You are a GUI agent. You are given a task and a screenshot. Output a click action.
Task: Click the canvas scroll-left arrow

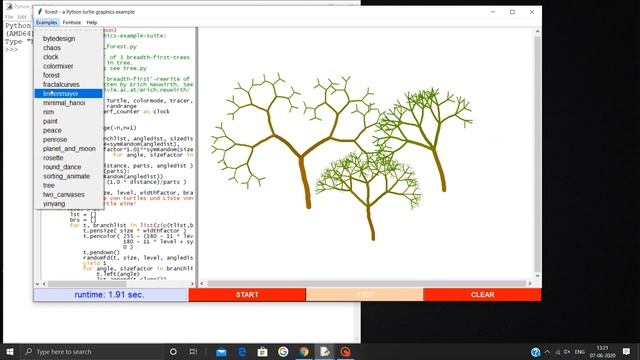[x=202, y=283]
